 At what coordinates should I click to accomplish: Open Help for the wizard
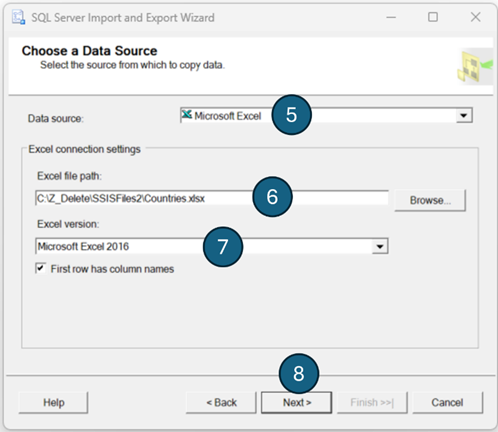53,403
